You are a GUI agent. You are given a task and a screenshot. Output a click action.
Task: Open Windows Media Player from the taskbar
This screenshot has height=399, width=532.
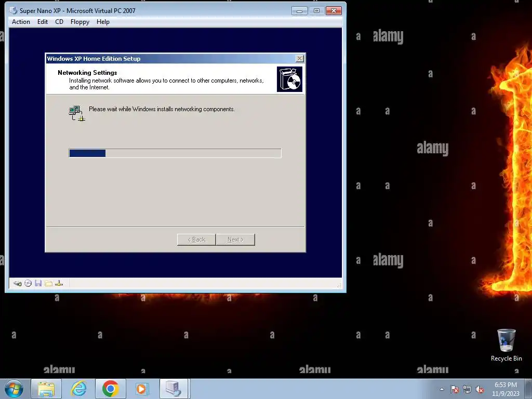coord(141,389)
